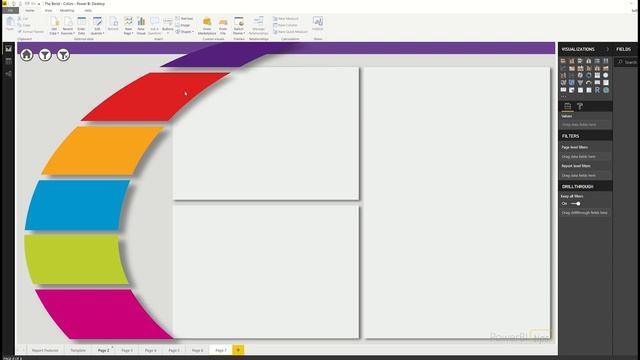
Task: Click the first funnel filter icon on canvas
Action: point(45,55)
